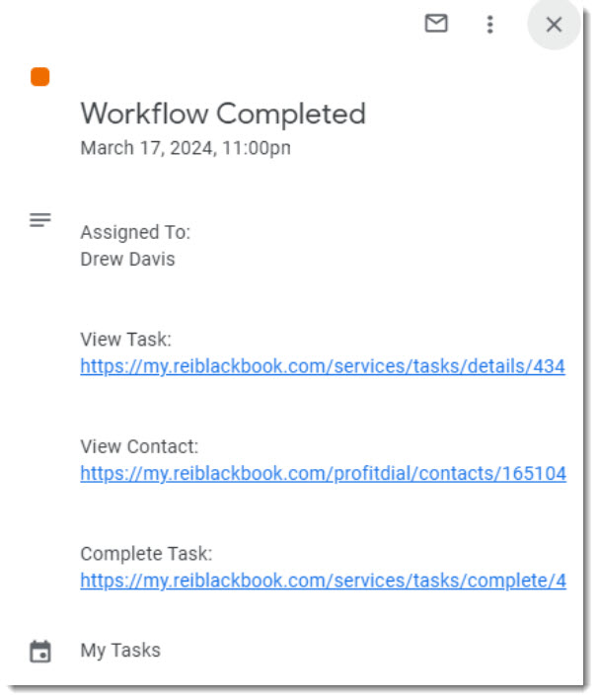Click the orange event color square
Image resolution: width=598 pixels, height=700 pixels.
40,77
